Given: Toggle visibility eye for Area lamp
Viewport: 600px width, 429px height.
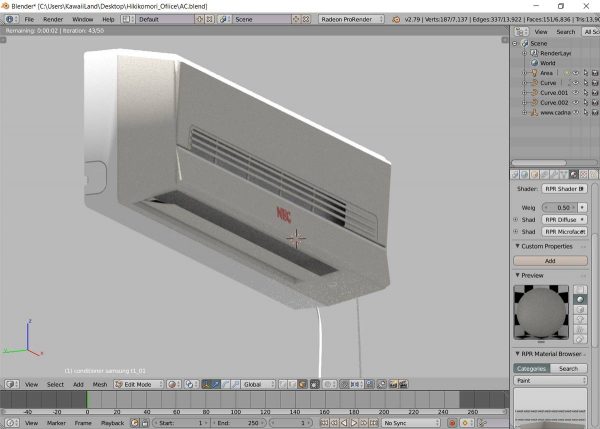Looking at the screenshot, I should click(x=577, y=73).
